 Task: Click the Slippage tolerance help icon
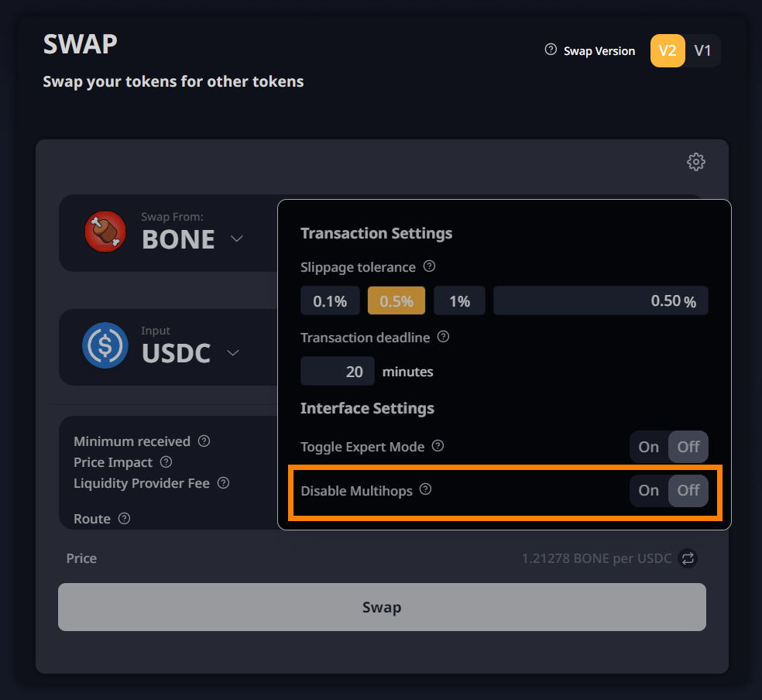click(x=430, y=266)
